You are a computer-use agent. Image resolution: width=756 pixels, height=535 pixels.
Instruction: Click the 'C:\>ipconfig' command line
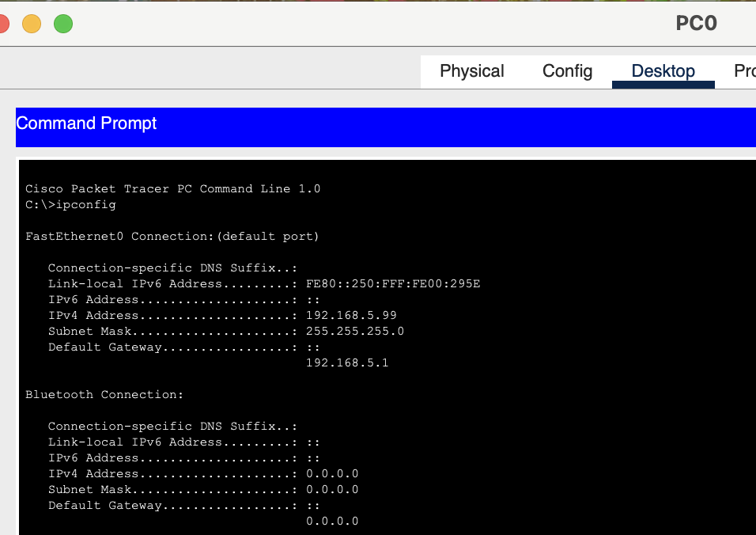click(x=71, y=204)
